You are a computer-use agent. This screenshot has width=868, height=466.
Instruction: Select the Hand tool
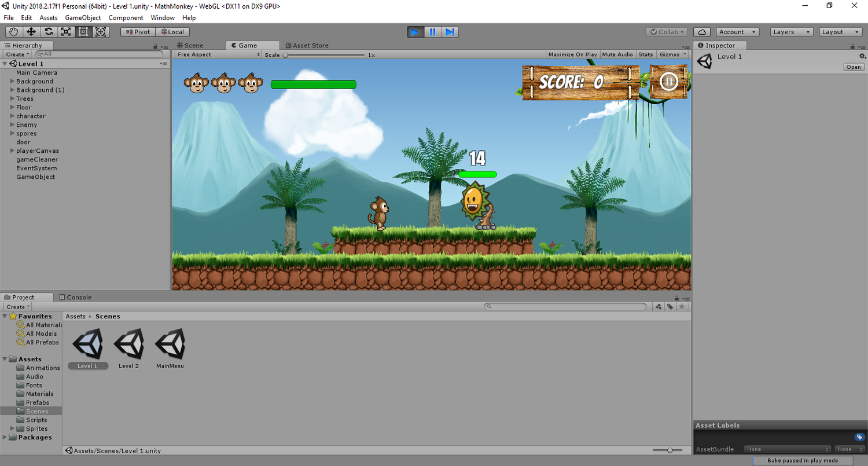pyautogui.click(x=13, y=32)
